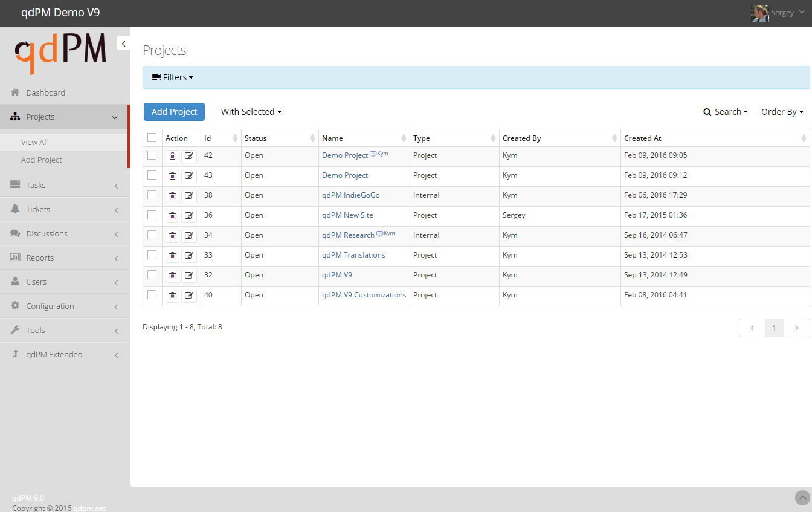The width and height of the screenshot is (812, 512).
Task: Open the Dashboard menu item
Action: pos(45,92)
